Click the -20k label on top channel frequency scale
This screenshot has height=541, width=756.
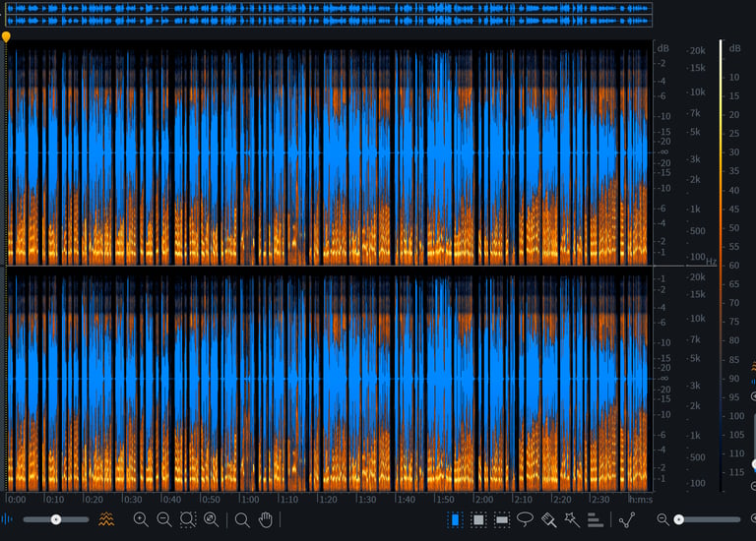pos(696,50)
